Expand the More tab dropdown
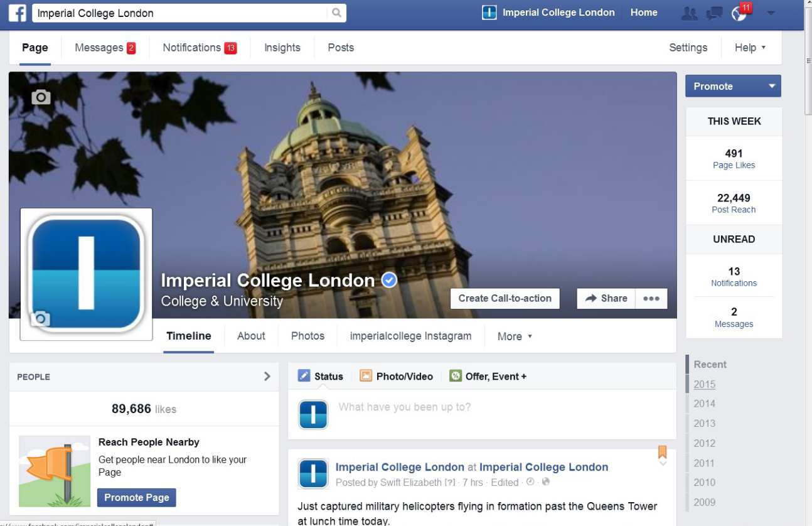This screenshot has width=812, height=526. 515,336
